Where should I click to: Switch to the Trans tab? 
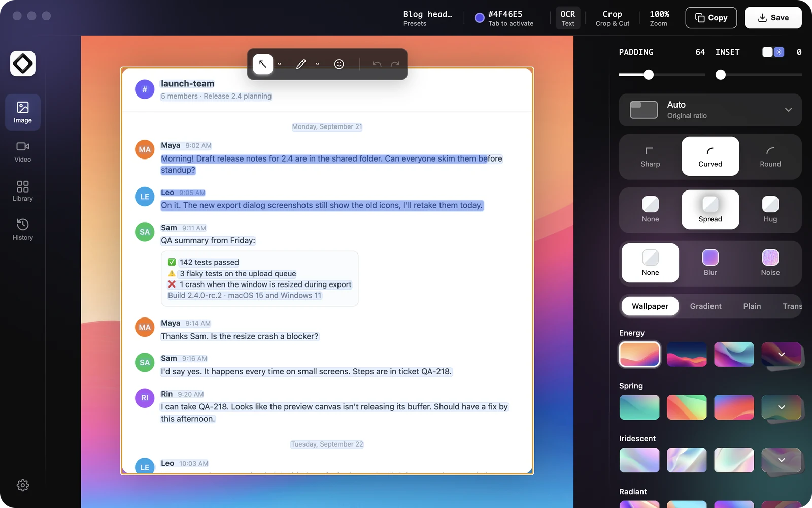792,306
